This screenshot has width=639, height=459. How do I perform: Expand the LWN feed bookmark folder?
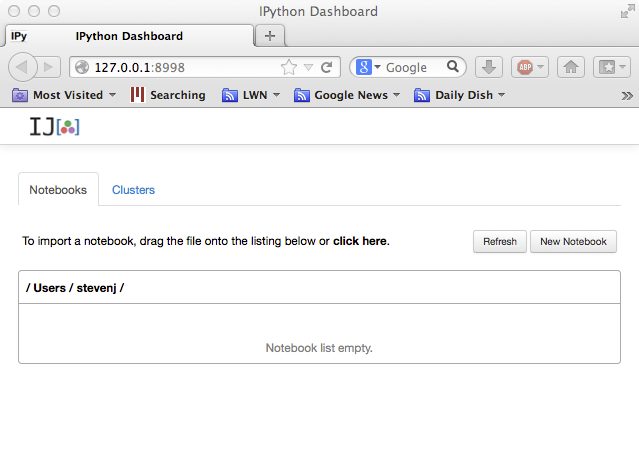251,95
